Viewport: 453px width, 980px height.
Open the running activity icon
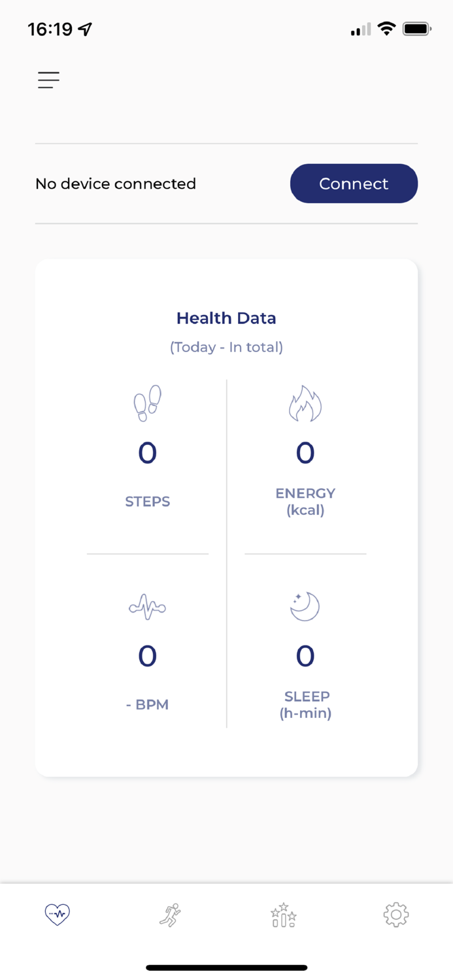tap(170, 915)
